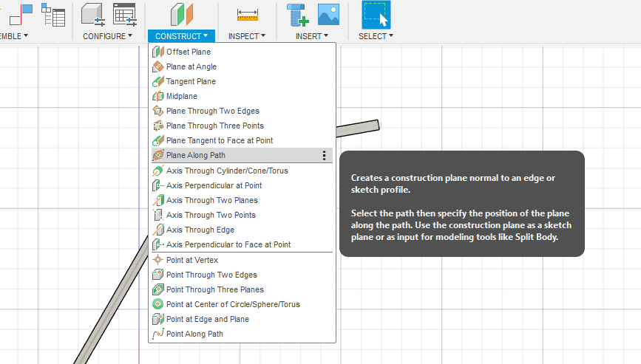Select Tangent Plane command

pos(242,81)
